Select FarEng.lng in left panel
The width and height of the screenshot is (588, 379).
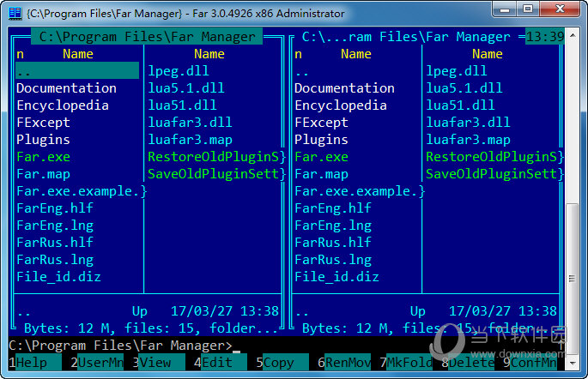[x=55, y=226]
